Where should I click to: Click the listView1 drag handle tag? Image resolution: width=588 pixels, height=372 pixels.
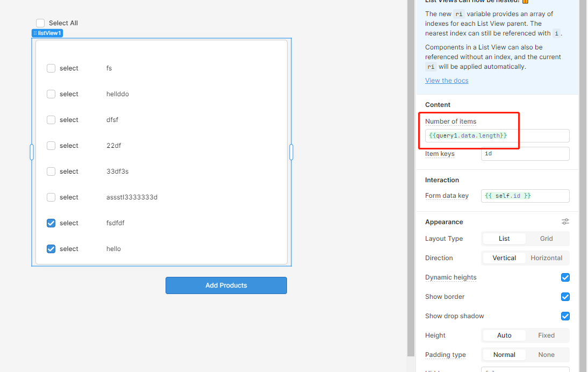click(x=47, y=33)
